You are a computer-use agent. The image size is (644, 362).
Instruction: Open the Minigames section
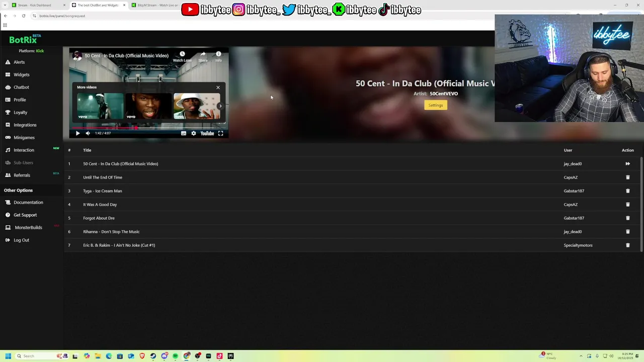point(24,137)
